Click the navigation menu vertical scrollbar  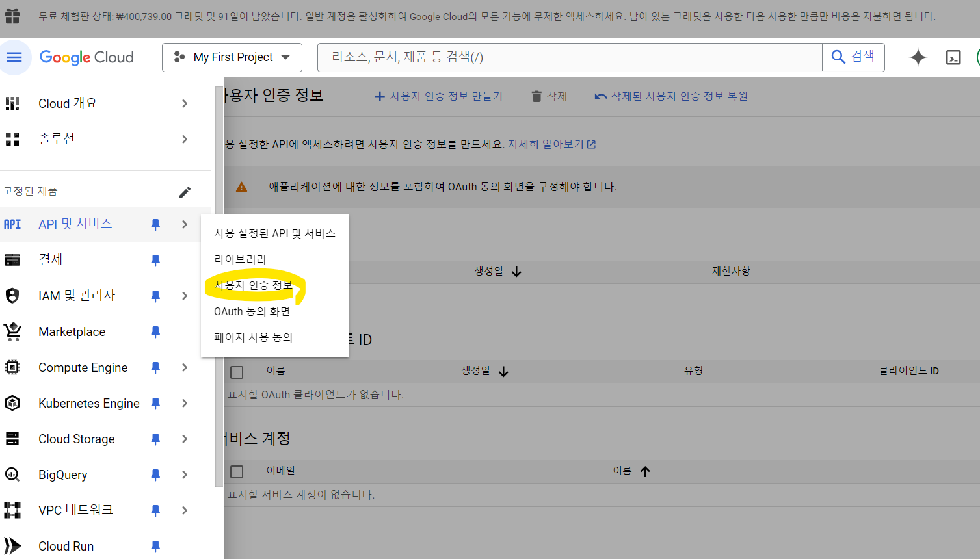(219, 286)
